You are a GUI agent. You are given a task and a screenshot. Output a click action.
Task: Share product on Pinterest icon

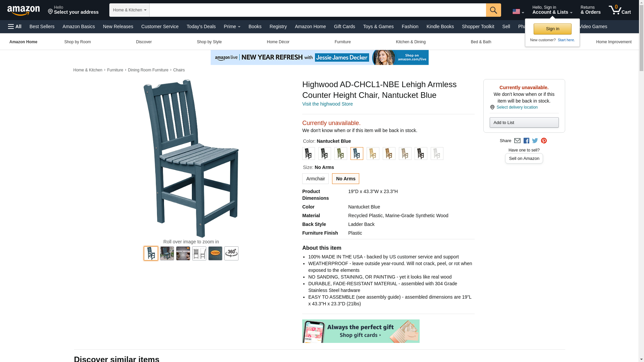click(544, 141)
